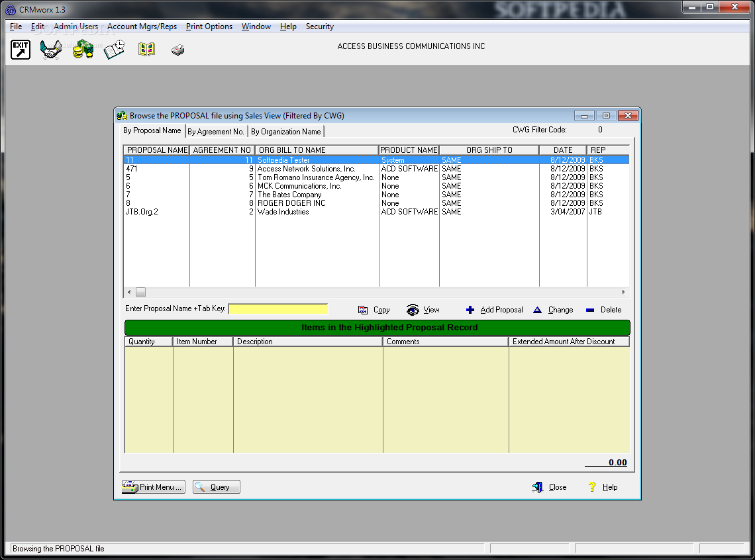Click the ORG BILL TO NAME column header

317,150
